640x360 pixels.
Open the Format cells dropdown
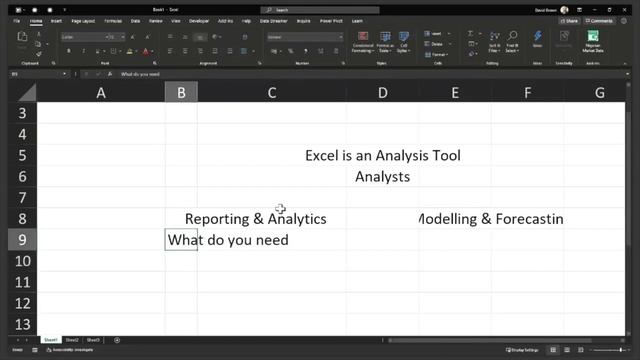pos(436,54)
